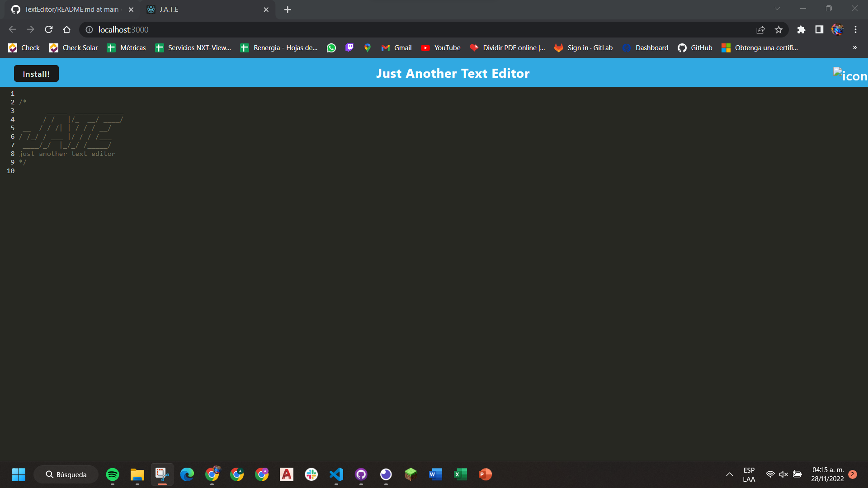Viewport: 868px width, 488px height.
Task: Open browser extensions puzzle icon
Action: 802,29
